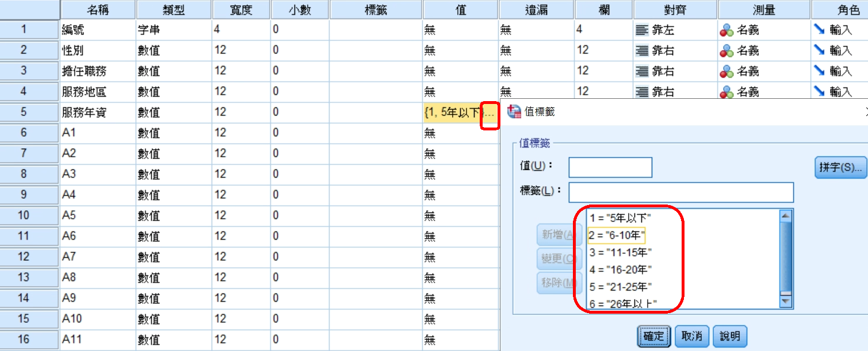Click the 值(U) input field

click(x=610, y=168)
